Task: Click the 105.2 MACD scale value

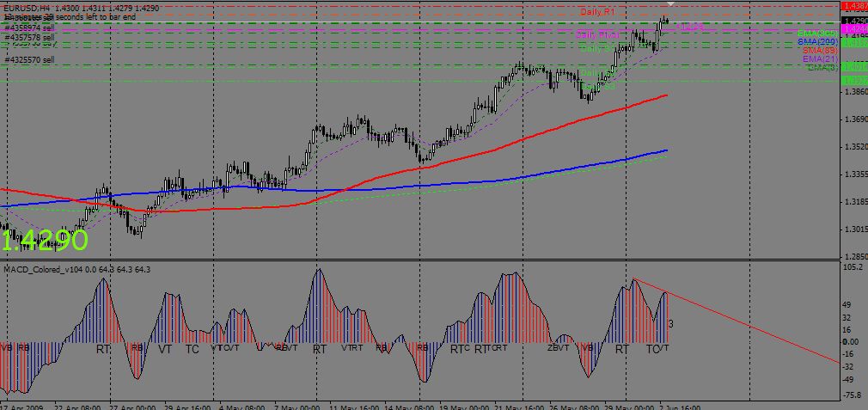Action: 855,267
